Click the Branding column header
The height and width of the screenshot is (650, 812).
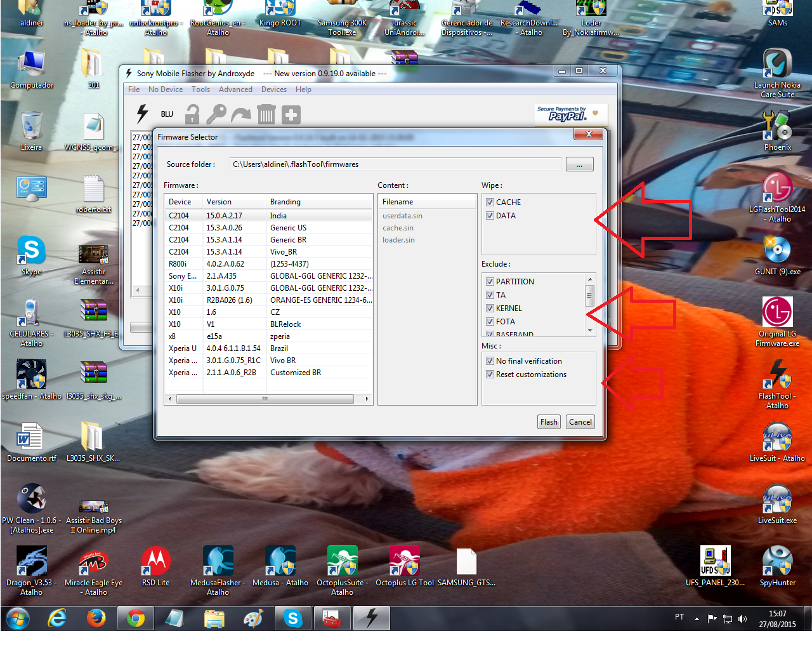coord(319,202)
